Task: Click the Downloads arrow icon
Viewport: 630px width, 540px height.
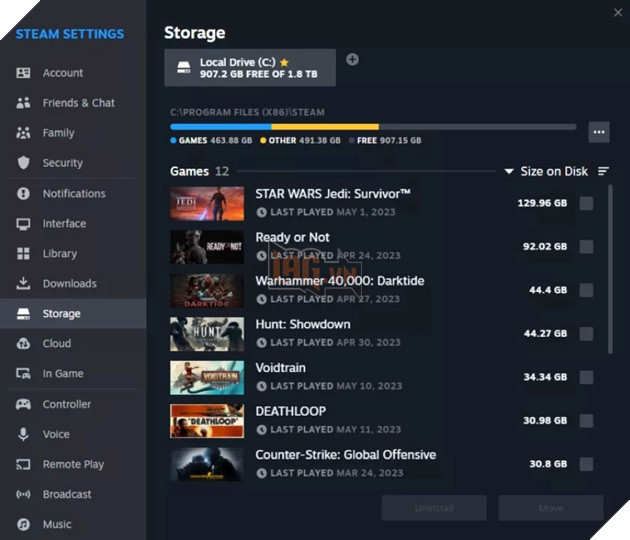Action: click(x=23, y=283)
